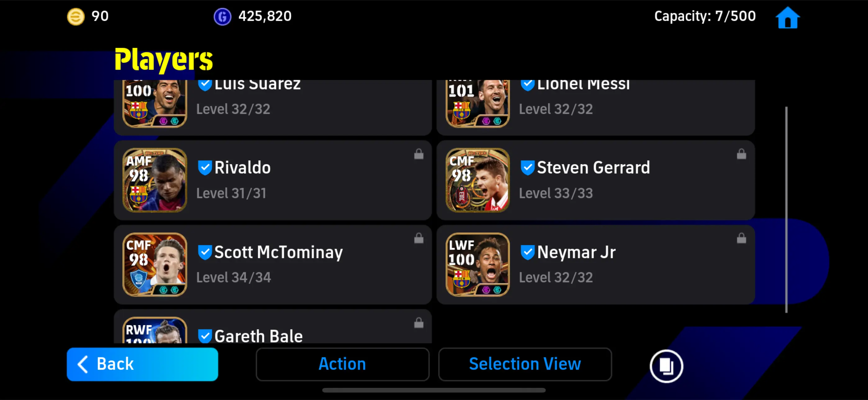Tap the lock icon on Neymar Jr's card
868x400 pixels.
click(741, 238)
